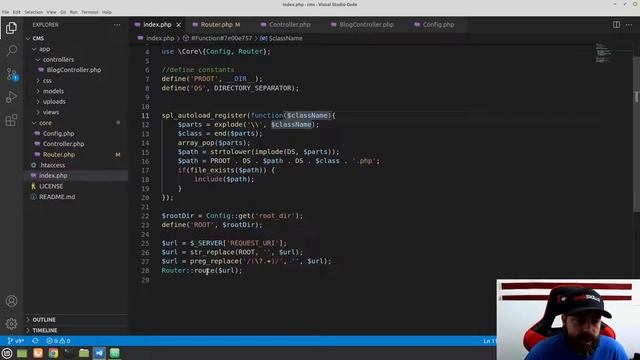Open the spreadsheet app taskbar icon
The width and height of the screenshot is (640, 360).
coord(115,353)
